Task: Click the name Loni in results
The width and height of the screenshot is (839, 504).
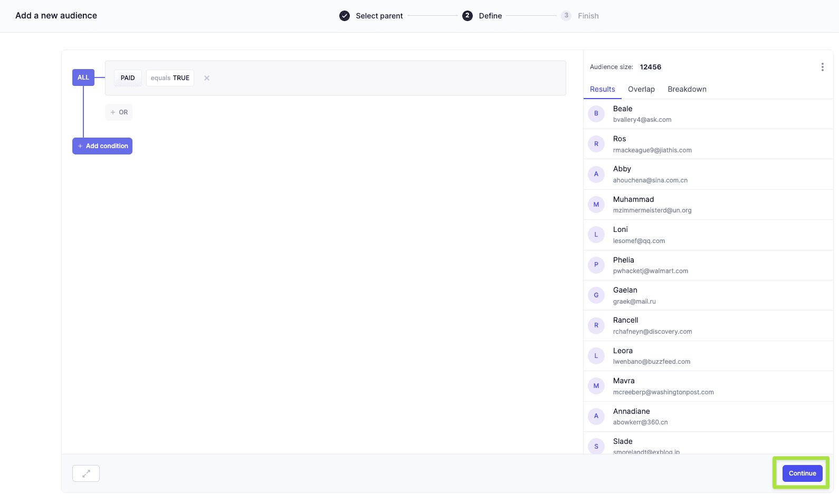Action: [x=621, y=229]
